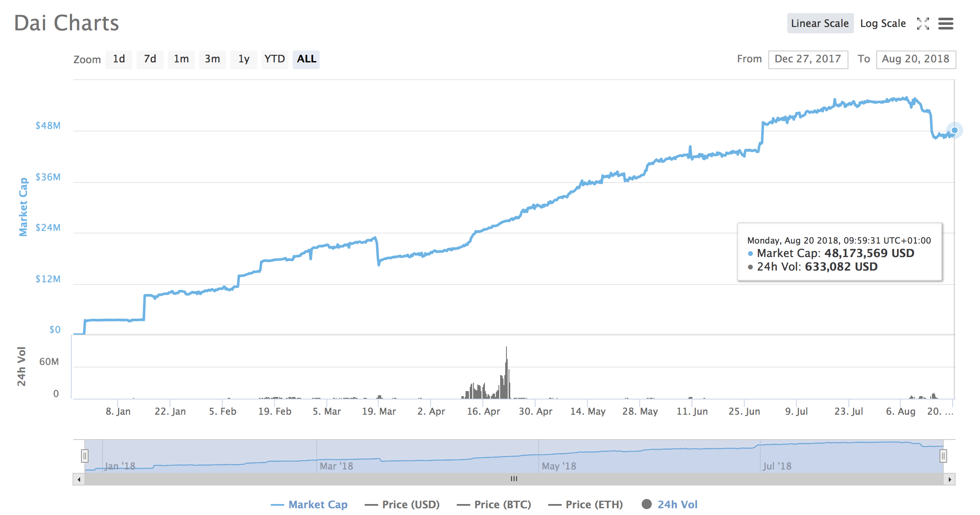This screenshot has width=980, height=515.
Task: Set zoom range to 1y
Action: (244, 59)
